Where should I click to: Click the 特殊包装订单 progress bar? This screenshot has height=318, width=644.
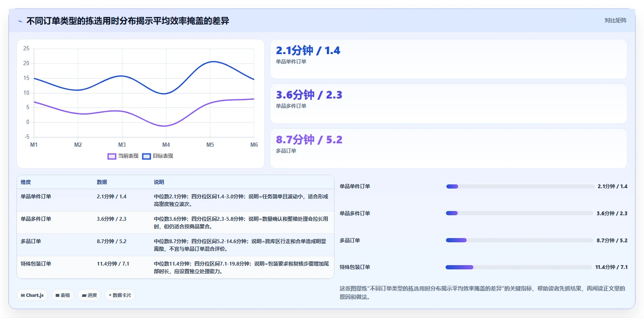pyautogui.click(x=519, y=267)
